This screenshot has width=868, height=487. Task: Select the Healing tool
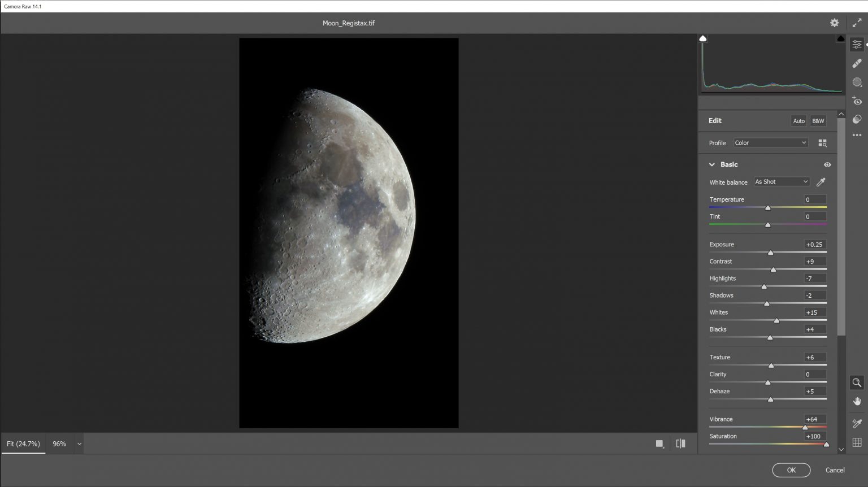tap(857, 63)
